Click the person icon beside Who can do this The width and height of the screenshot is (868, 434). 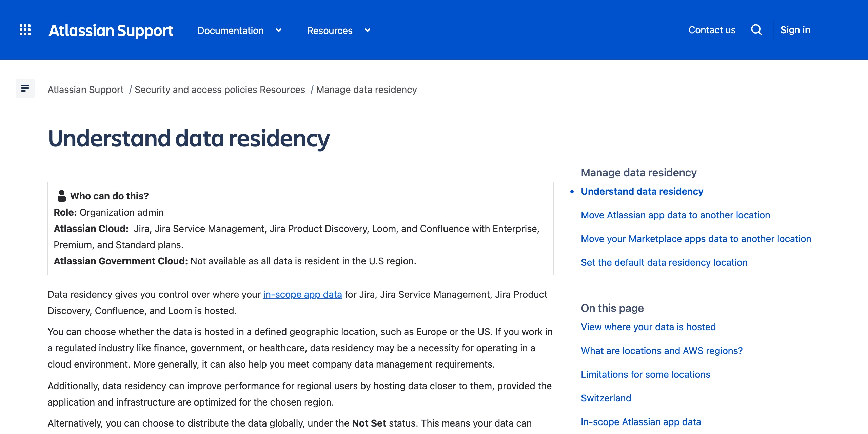pos(62,196)
